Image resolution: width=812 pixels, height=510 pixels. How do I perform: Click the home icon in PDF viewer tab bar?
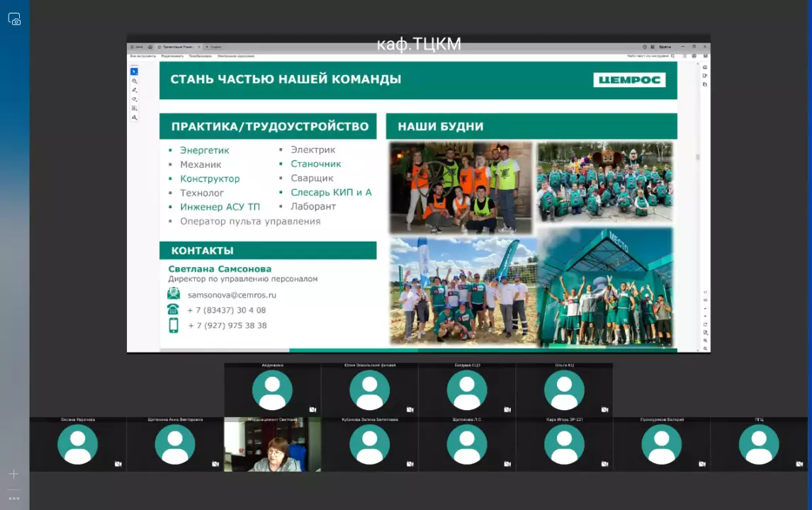click(x=150, y=47)
